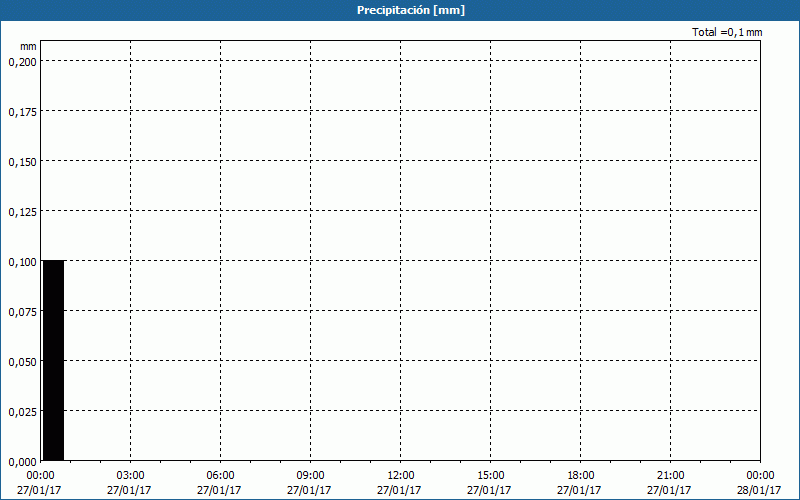
Task: Click the 0,075 y-axis label
Action: point(22,311)
